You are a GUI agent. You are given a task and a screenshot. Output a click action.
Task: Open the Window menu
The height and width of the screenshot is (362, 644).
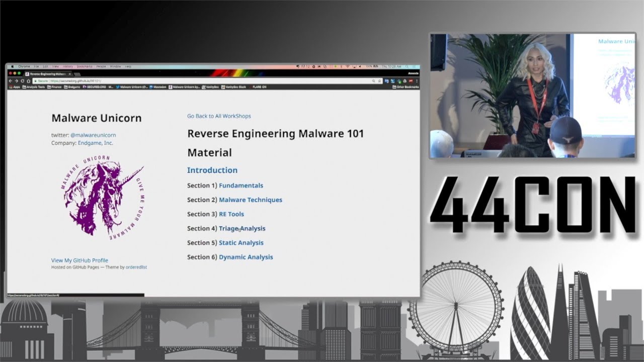[115, 66]
